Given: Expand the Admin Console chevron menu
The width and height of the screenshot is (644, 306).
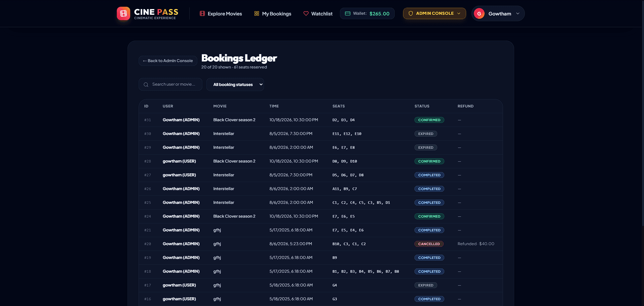Looking at the screenshot, I should coord(459,13).
